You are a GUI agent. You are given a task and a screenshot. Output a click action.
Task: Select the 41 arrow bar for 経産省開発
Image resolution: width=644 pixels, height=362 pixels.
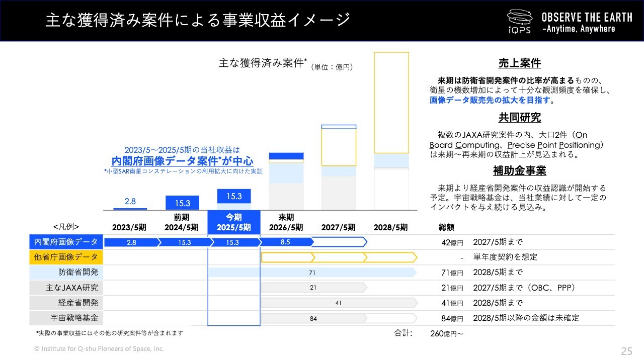point(339,303)
